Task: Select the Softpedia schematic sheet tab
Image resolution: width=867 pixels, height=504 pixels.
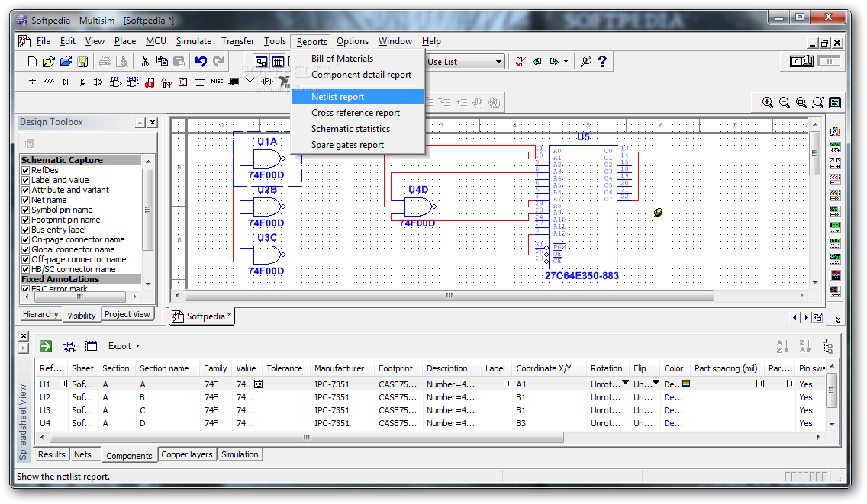Action: 202,316
